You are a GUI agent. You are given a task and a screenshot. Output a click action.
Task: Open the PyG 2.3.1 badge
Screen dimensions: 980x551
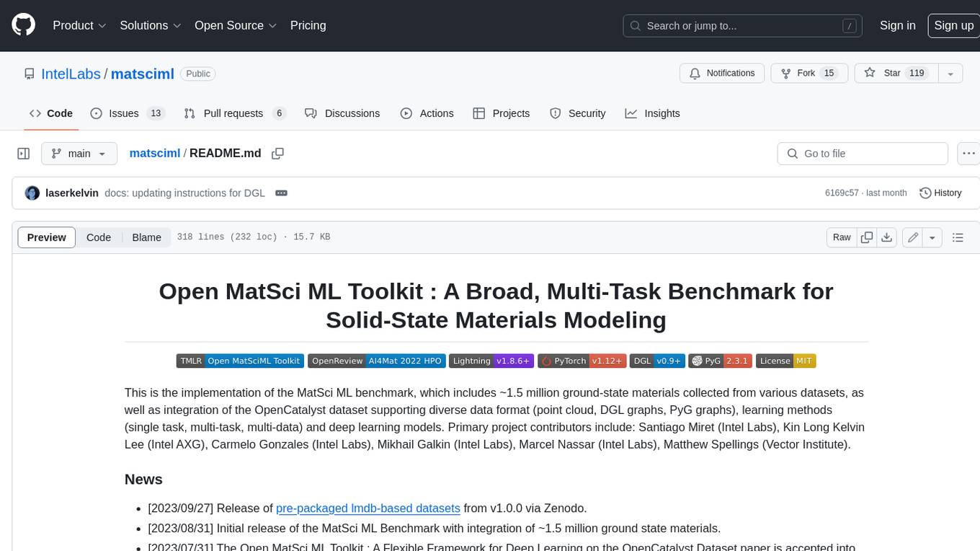coord(721,361)
